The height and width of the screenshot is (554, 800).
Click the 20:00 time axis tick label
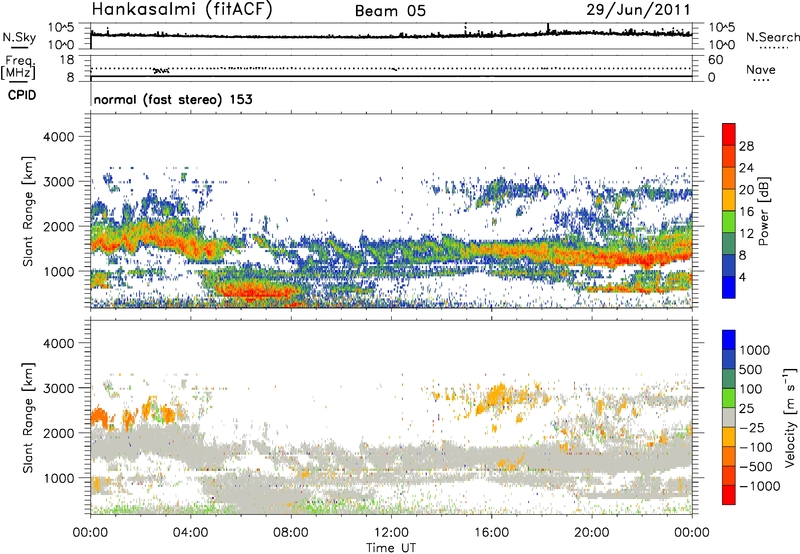coord(591,533)
